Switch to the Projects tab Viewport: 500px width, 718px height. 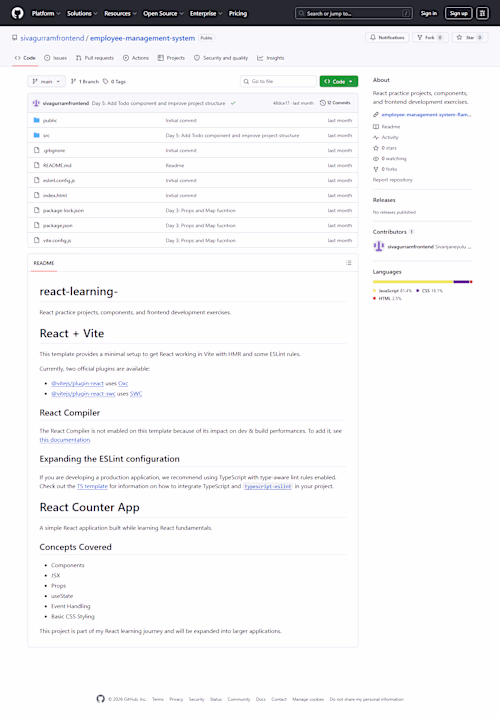pyautogui.click(x=171, y=58)
